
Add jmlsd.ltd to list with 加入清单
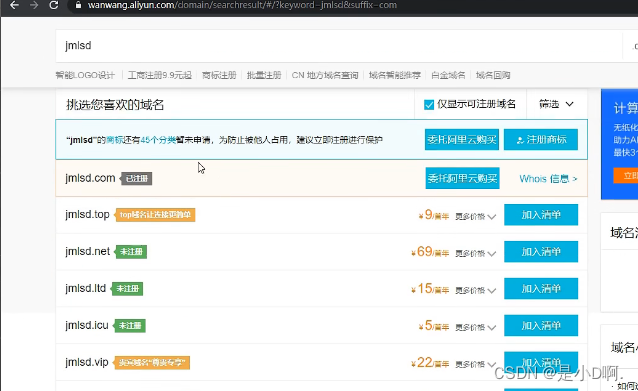pyautogui.click(x=541, y=288)
